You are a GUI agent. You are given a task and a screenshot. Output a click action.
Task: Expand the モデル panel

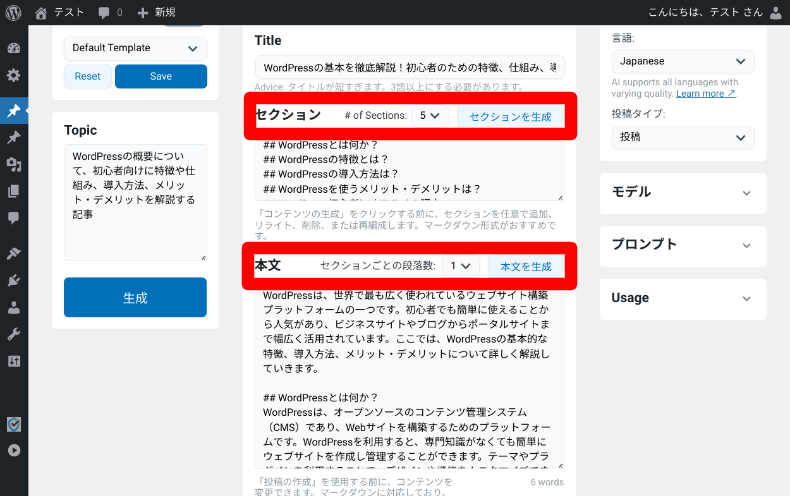click(x=683, y=193)
